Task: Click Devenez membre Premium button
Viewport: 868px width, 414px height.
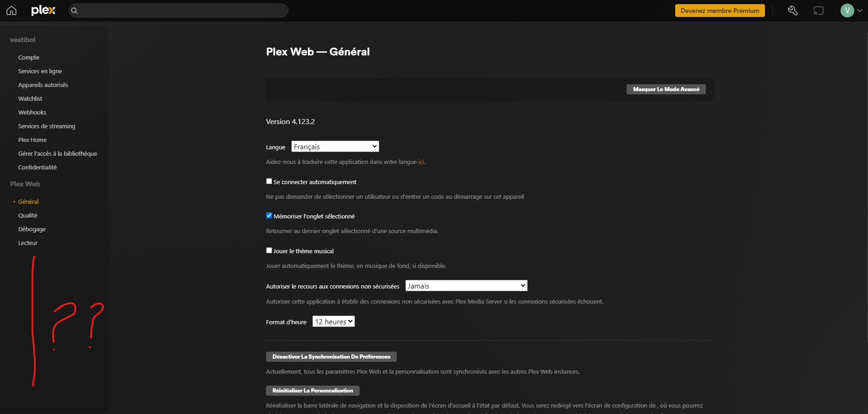Action: 720,11
